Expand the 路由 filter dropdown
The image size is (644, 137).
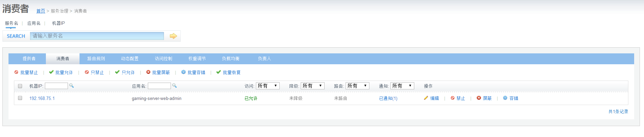357,86
